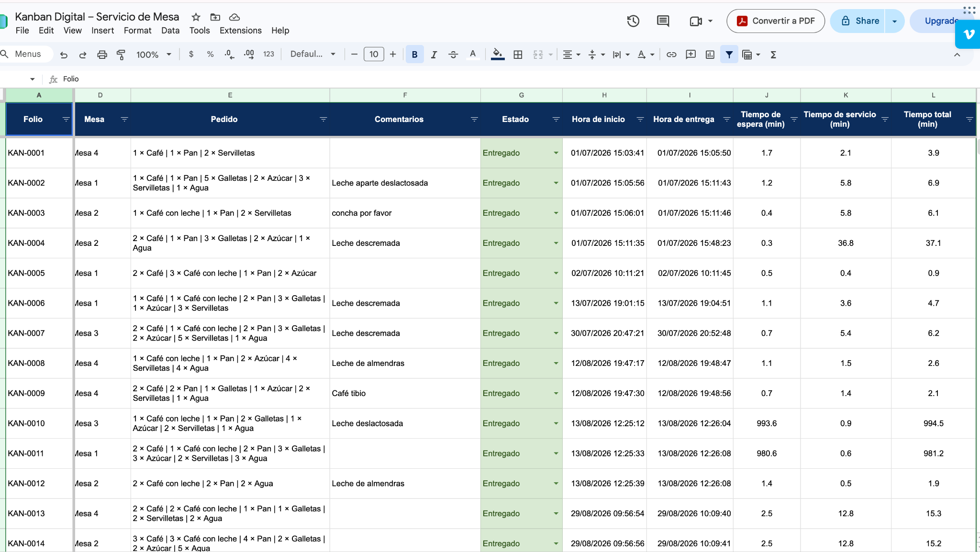The height and width of the screenshot is (552, 980).
Task: Open the Format menu
Action: click(137, 31)
